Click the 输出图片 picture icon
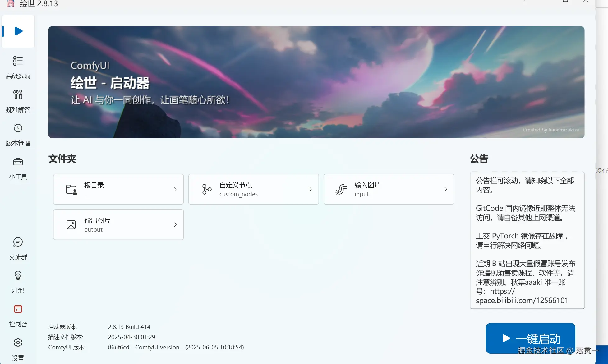Image resolution: width=608 pixels, height=364 pixels. tap(71, 224)
